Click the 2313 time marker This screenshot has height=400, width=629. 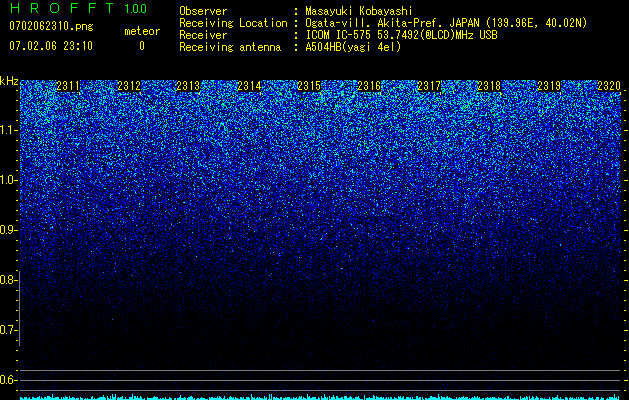point(189,86)
